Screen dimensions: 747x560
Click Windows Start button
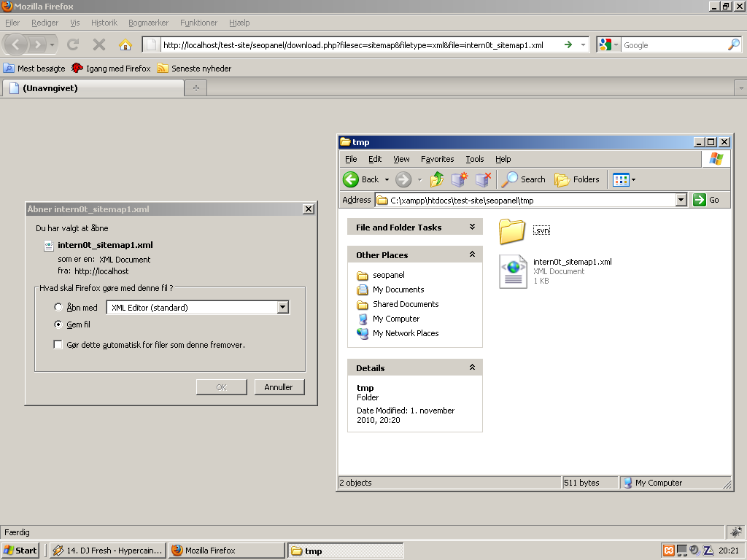tap(20, 551)
